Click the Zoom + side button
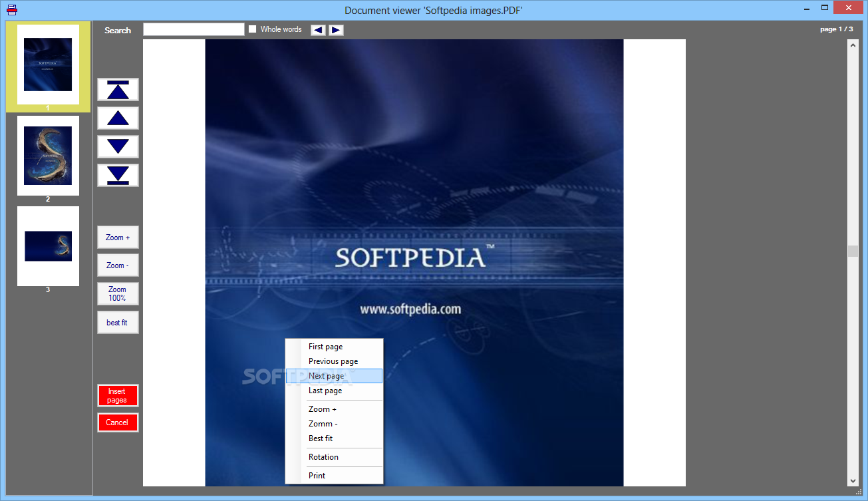The width and height of the screenshot is (868, 501). tap(118, 238)
